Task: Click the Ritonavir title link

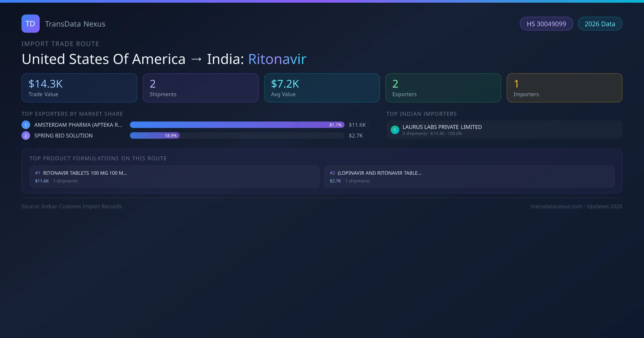Action: [277, 59]
